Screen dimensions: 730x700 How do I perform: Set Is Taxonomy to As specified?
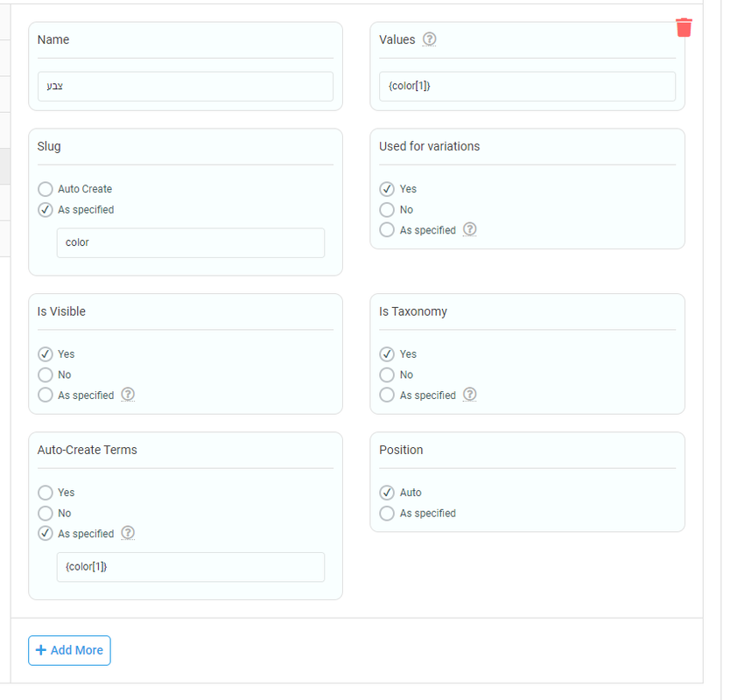(386, 395)
